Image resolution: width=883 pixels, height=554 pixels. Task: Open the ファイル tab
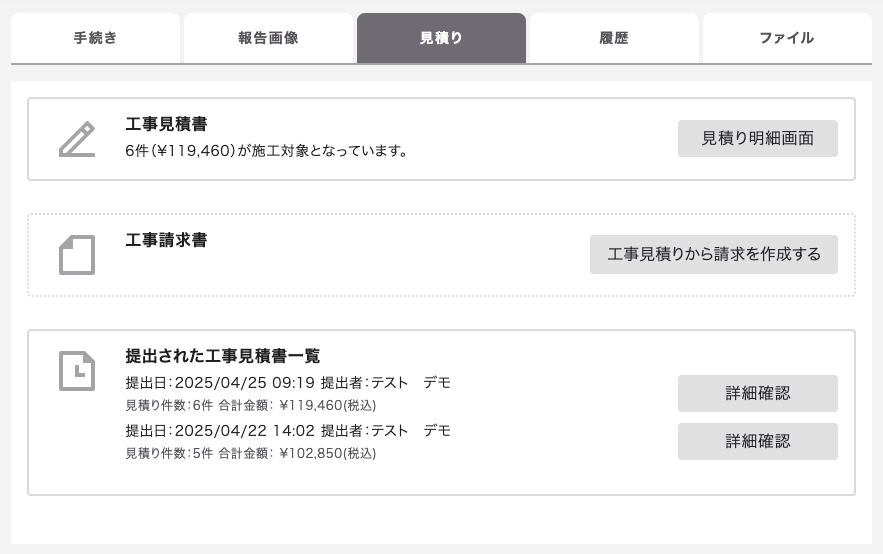pyautogui.click(x=787, y=38)
